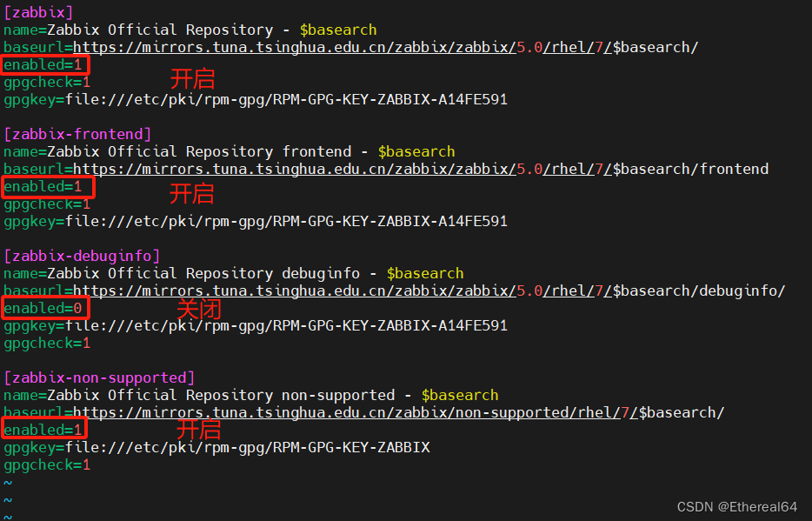812x521 pixels.
Task: Click gpgcheck=1 under the [zabbix-debuginfo] section
Action: 47,344
